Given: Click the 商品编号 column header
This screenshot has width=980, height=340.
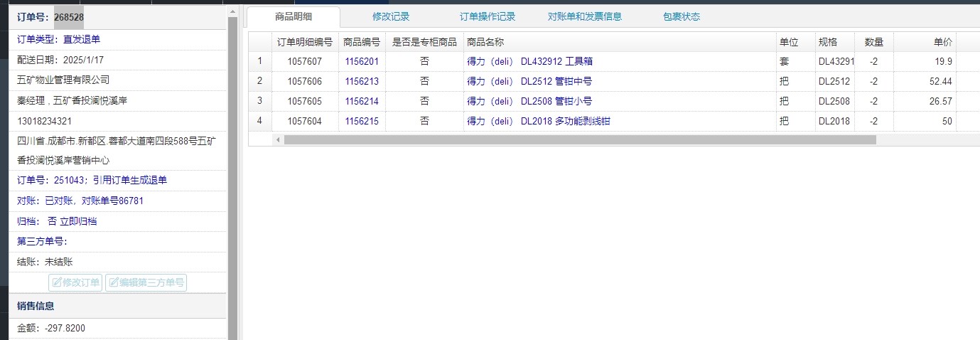Looking at the screenshot, I should point(362,42).
